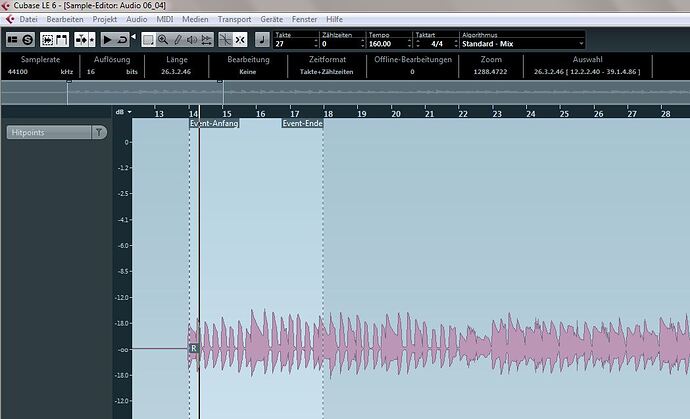Click the small star icon beside Show Audio Event

tap(92, 40)
